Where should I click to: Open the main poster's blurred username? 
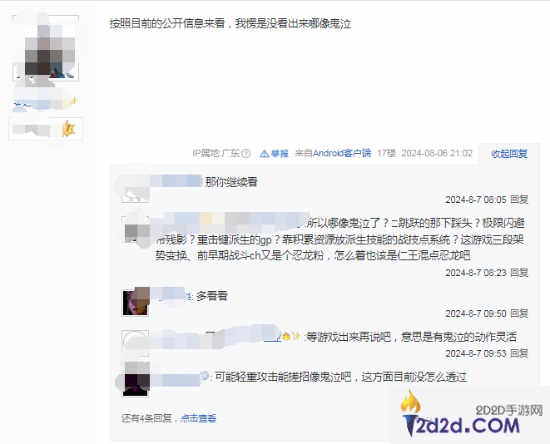(44, 102)
